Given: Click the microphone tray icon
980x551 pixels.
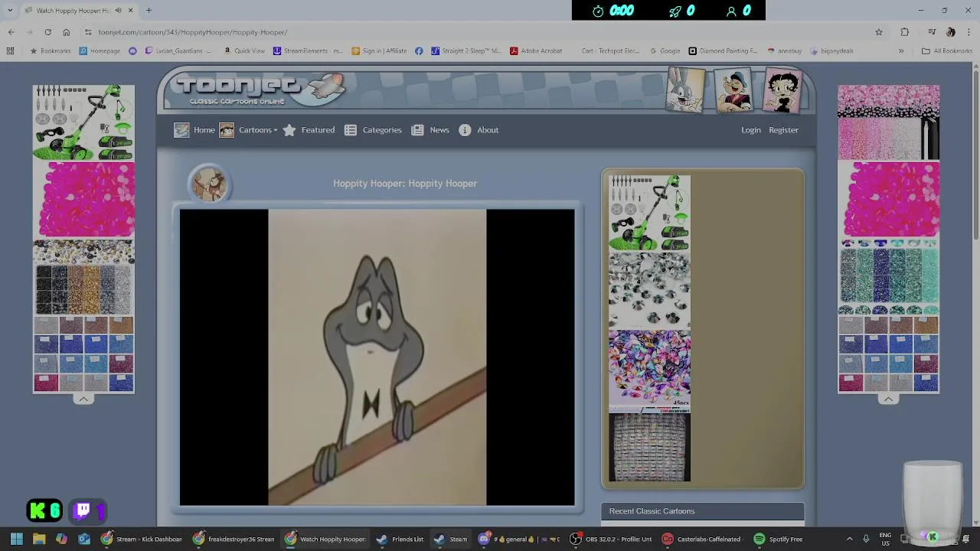Looking at the screenshot, I should [x=866, y=539].
